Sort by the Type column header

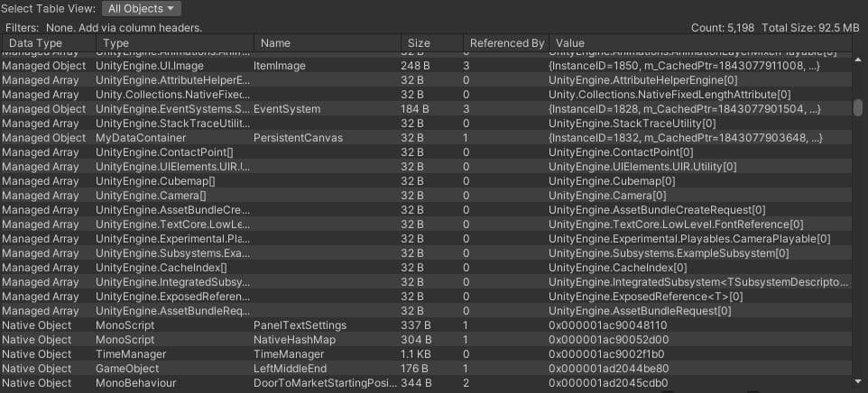115,43
